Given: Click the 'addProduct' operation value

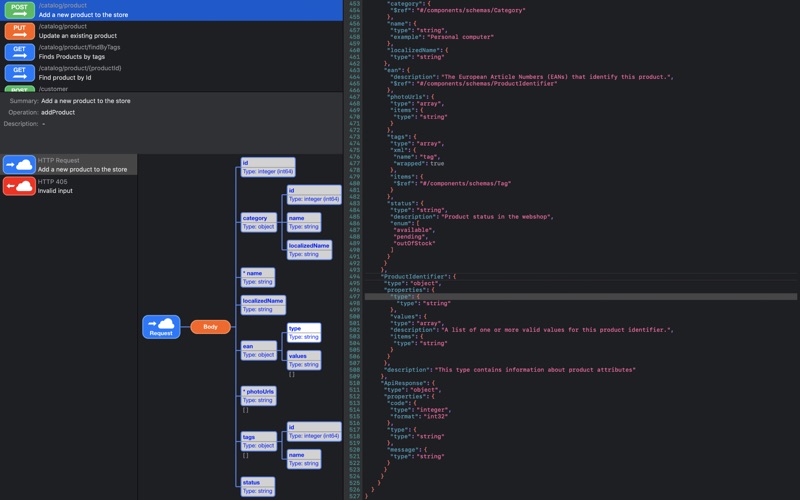Looking at the screenshot, I should pos(58,112).
